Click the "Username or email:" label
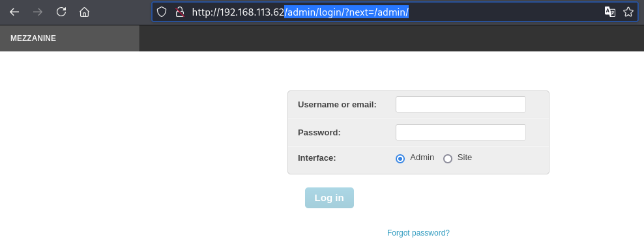The image size is (644, 246). 337,105
